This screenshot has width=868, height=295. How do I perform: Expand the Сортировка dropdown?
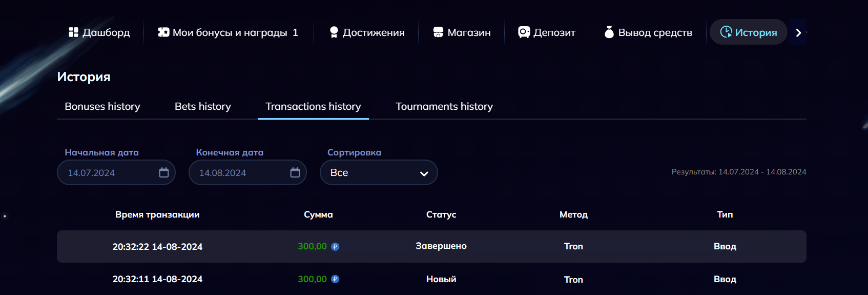[378, 172]
